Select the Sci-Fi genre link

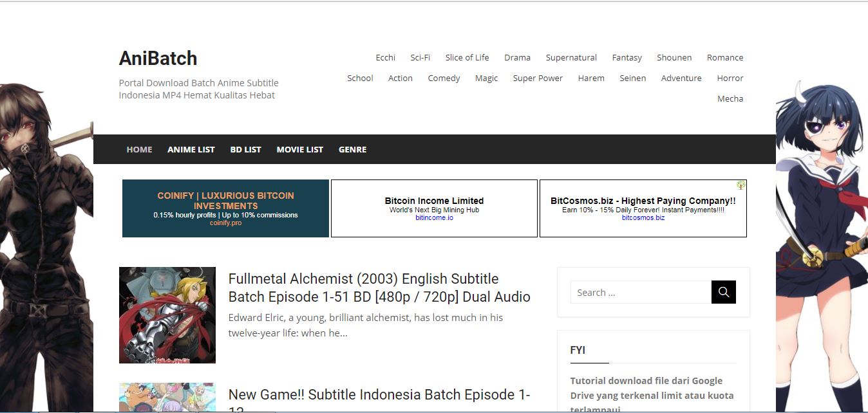[x=420, y=57]
